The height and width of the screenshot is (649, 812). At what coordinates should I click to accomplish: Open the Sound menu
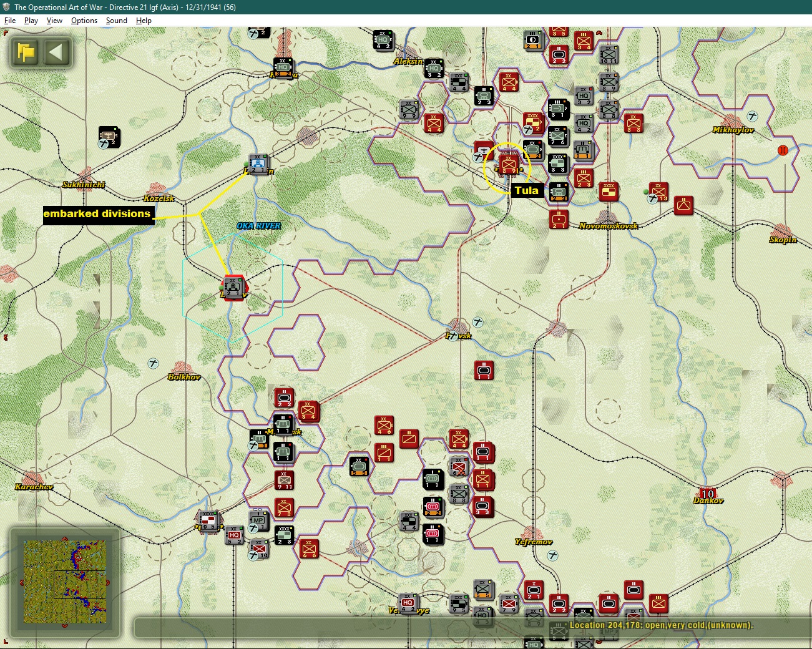click(116, 21)
